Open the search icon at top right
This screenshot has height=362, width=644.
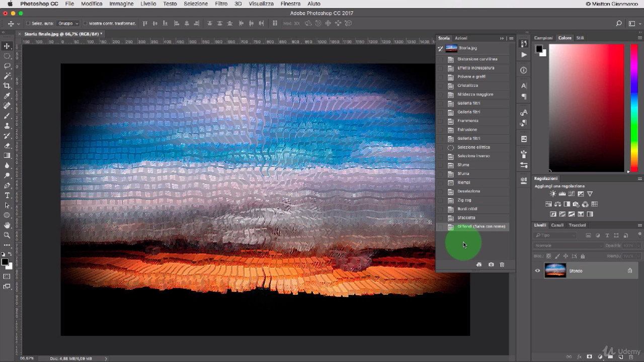(x=619, y=23)
